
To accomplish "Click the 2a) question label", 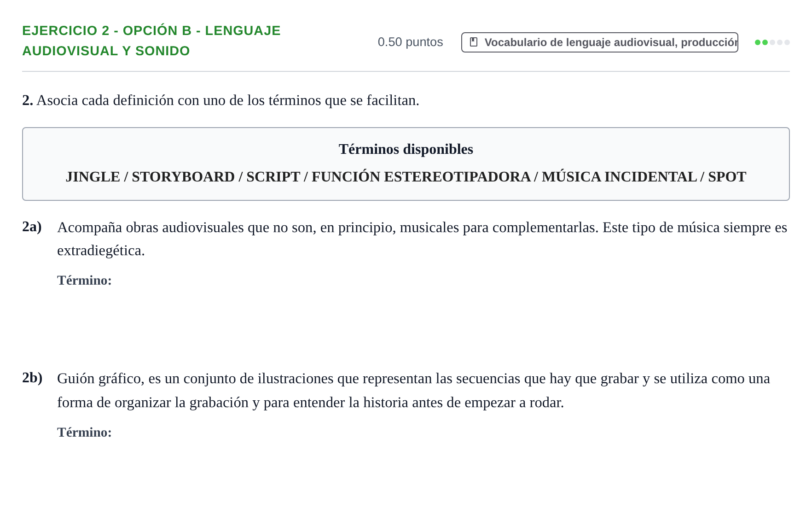I will pyautogui.click(x=32, y=227).
